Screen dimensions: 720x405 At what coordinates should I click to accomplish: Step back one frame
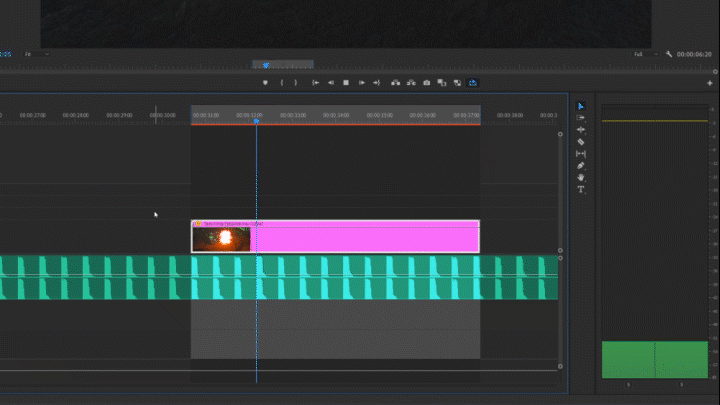[x=331, y=82]
